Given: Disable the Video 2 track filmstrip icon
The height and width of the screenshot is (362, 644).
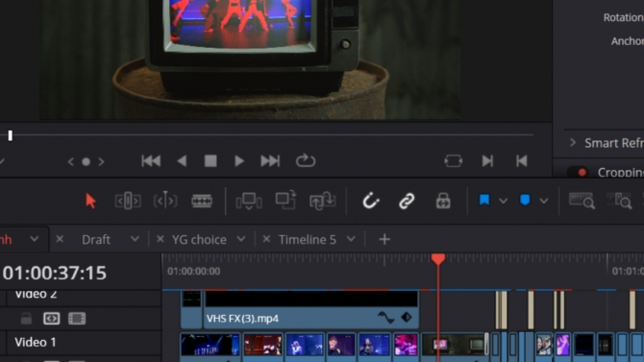Looking at the screenshot, I should pos(77,319).
